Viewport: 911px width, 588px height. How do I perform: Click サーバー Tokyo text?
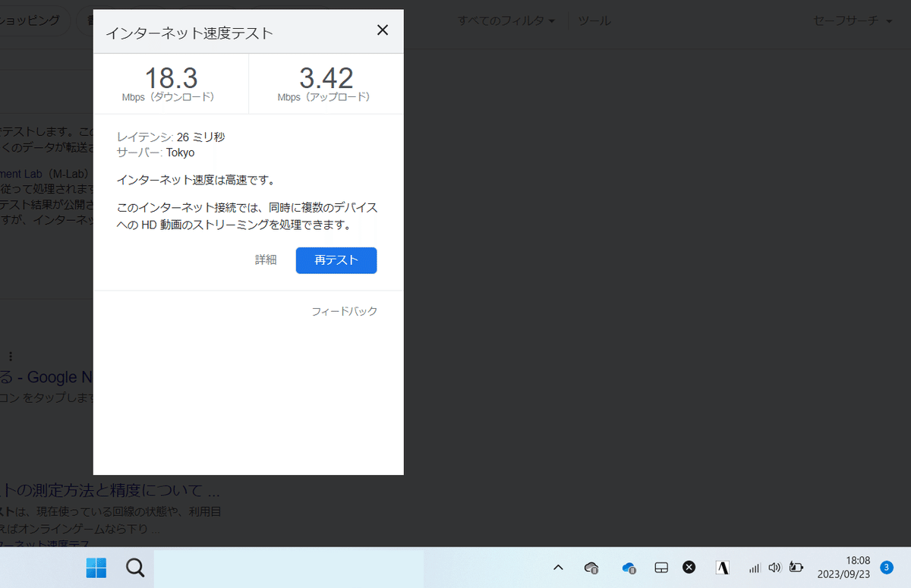tap(156, 153)
